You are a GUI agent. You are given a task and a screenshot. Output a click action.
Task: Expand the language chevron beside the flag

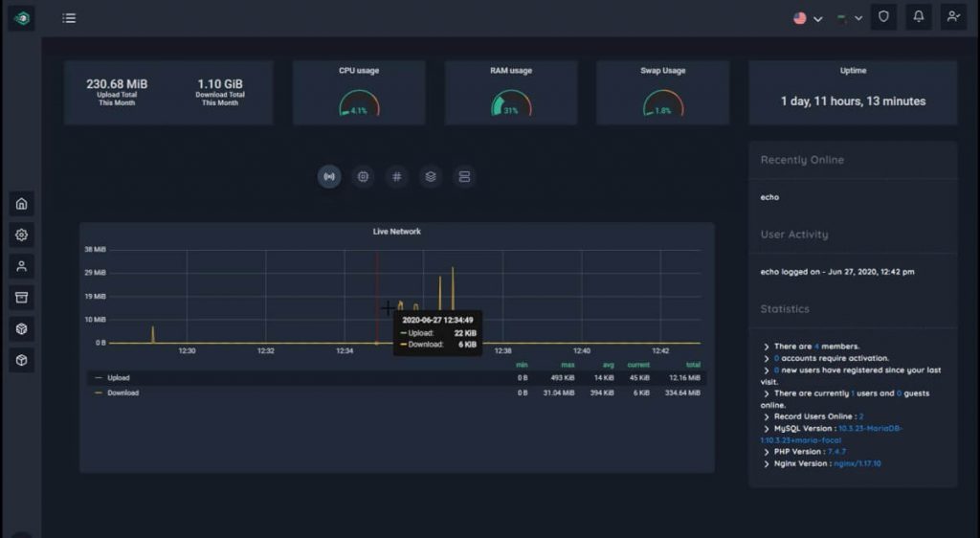(817, 19)
